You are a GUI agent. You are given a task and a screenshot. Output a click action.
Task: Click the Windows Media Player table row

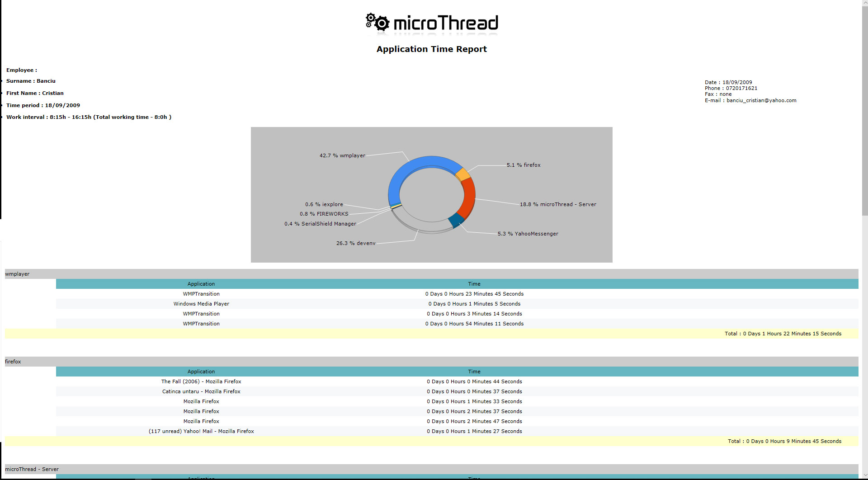tap(457, 304)
